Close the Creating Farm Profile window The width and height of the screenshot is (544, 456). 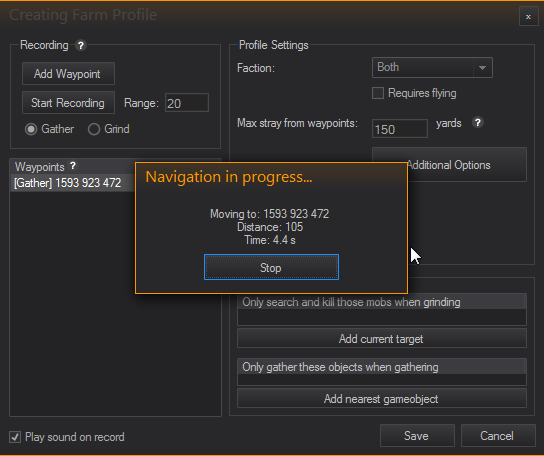528,17
